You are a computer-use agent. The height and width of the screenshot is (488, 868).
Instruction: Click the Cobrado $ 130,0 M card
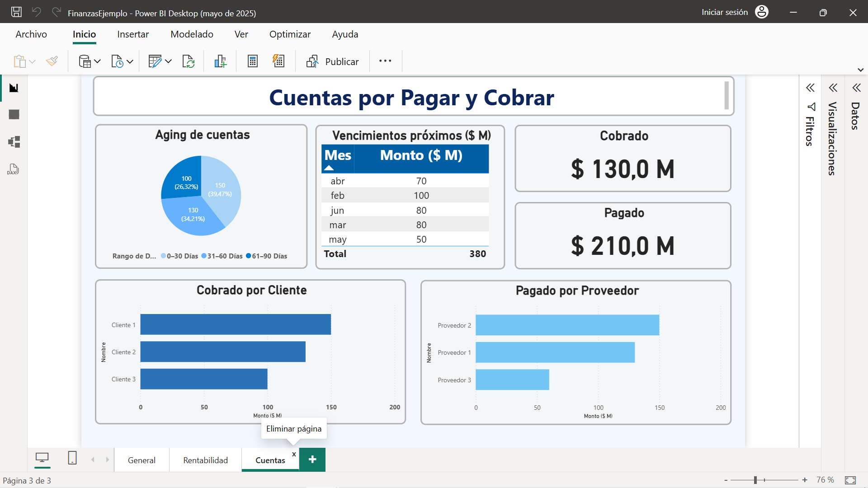tap(623, 158)
